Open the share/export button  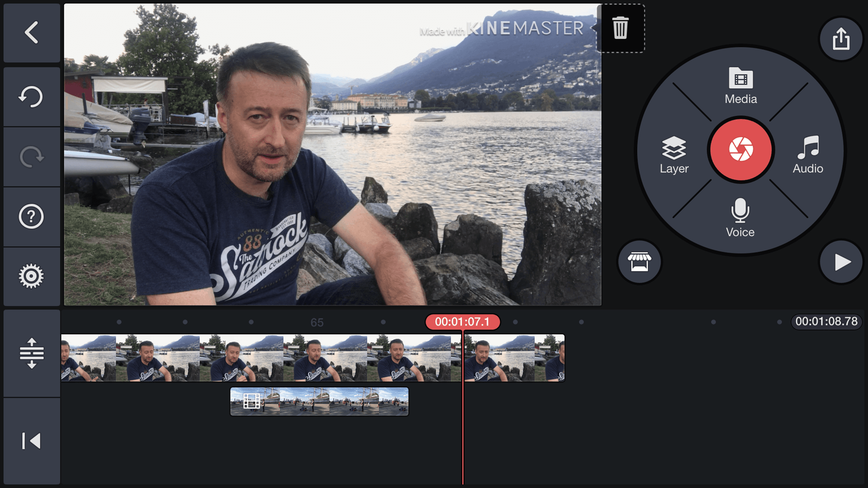(x=841, y=39)
